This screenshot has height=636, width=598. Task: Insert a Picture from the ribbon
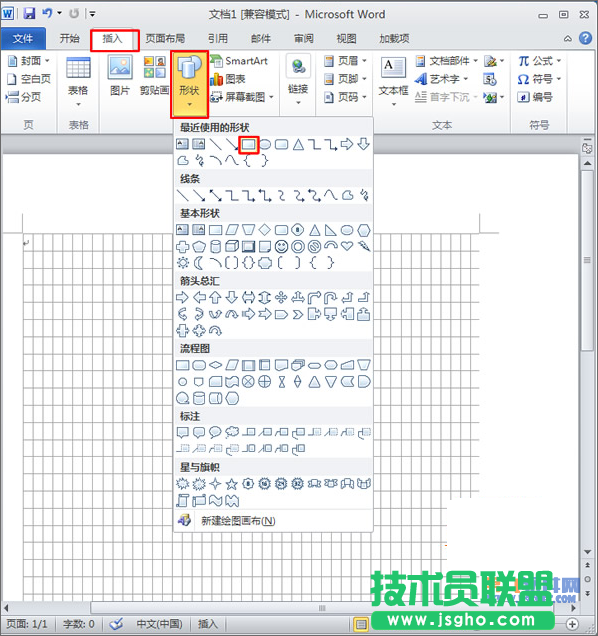click(120, 76)
